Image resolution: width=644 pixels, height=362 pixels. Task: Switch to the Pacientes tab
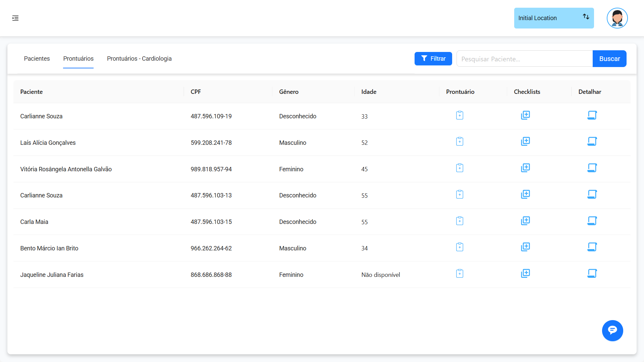[37, 59]
